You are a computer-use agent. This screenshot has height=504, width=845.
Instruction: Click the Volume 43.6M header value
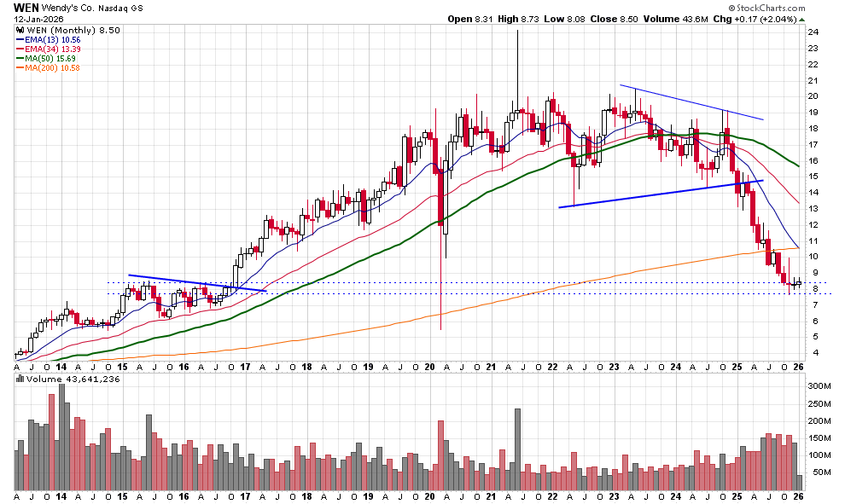685,18
